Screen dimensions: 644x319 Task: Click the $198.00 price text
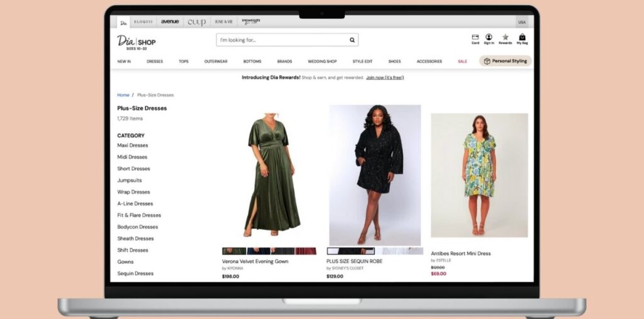tap(230, 277)
